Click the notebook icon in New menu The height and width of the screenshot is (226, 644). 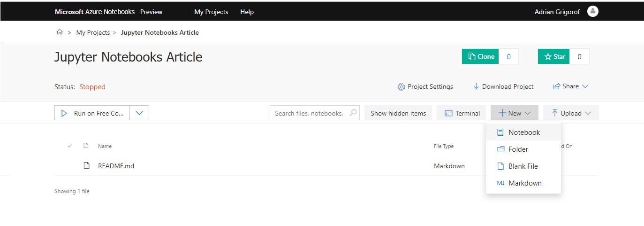[x=500, y=132]
